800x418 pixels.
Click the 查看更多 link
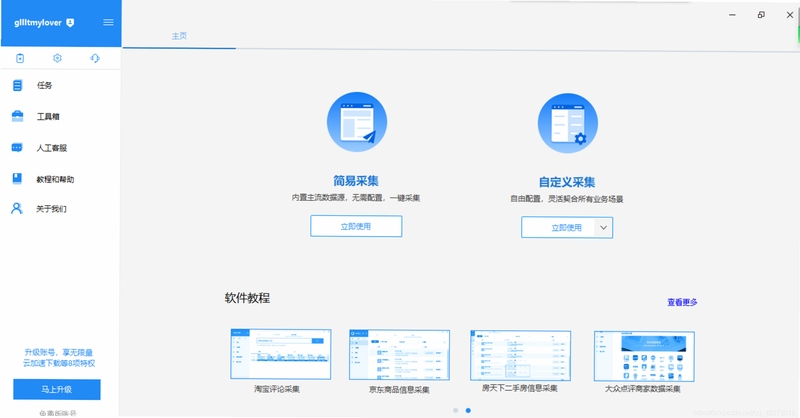682,302
